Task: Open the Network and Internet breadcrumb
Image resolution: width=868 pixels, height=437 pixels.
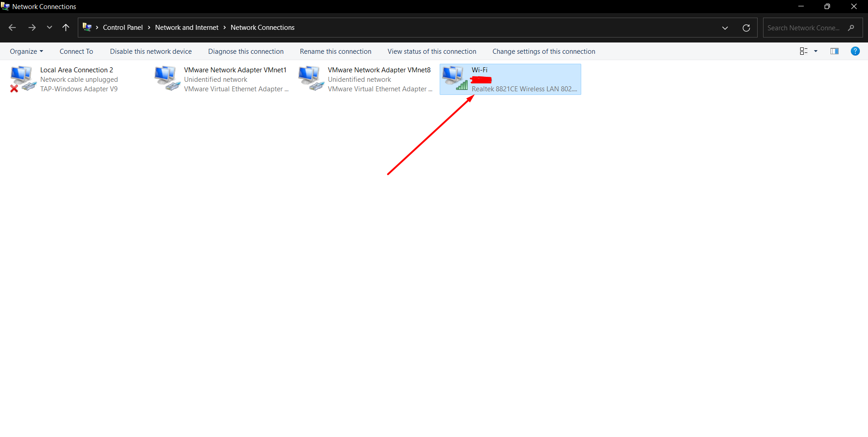Action: click(187, 28)
